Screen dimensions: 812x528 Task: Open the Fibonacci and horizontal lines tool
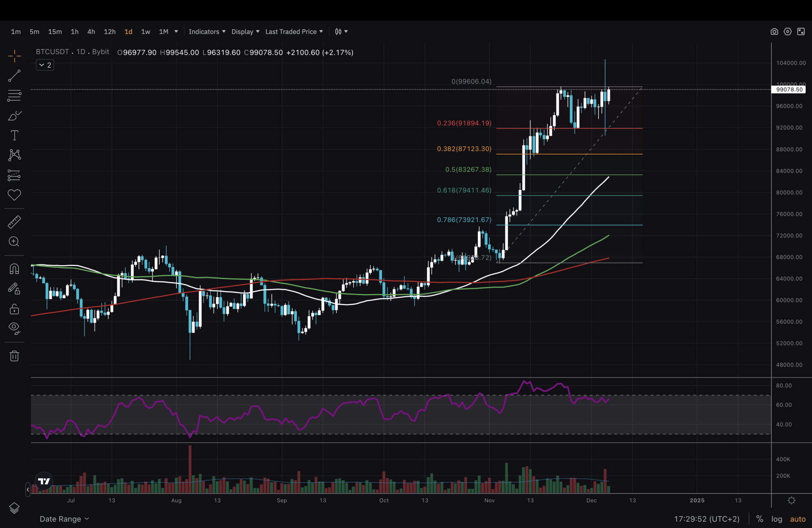(14, 96)
